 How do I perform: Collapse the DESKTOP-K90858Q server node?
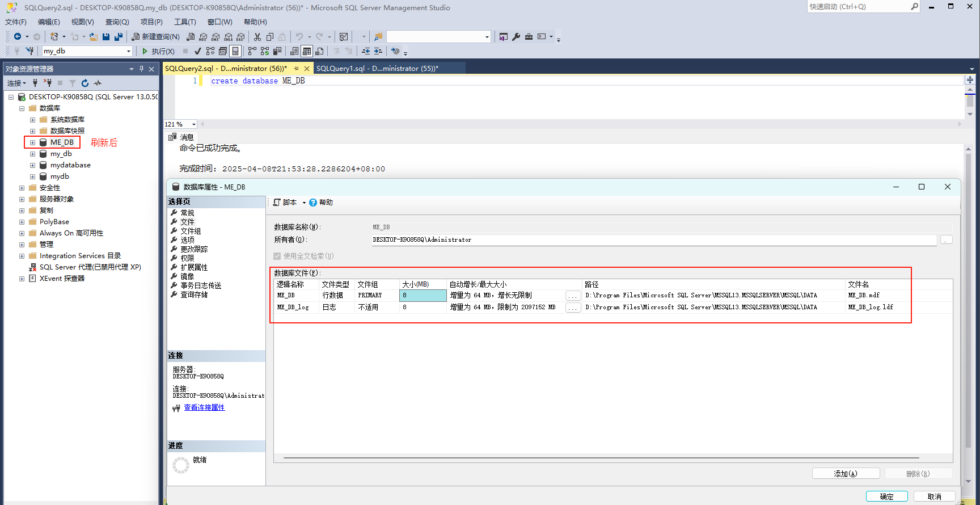click(11, 97)
